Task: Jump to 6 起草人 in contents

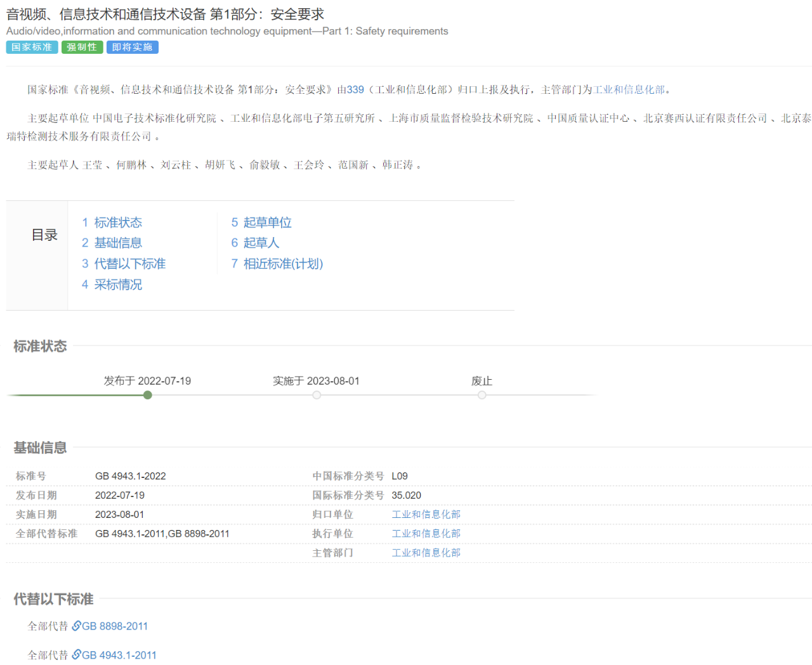Action: click(x=255, y=243)
